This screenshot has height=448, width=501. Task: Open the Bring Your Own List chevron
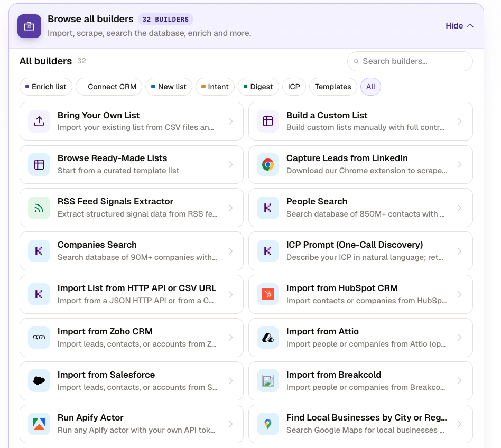[x=231, y=122]
